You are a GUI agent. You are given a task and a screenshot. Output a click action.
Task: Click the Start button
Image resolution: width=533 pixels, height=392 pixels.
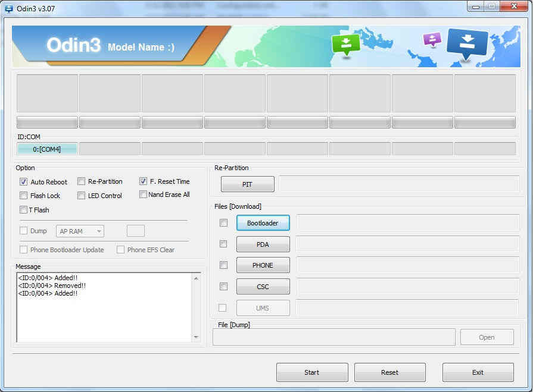[x=312, y=372]
